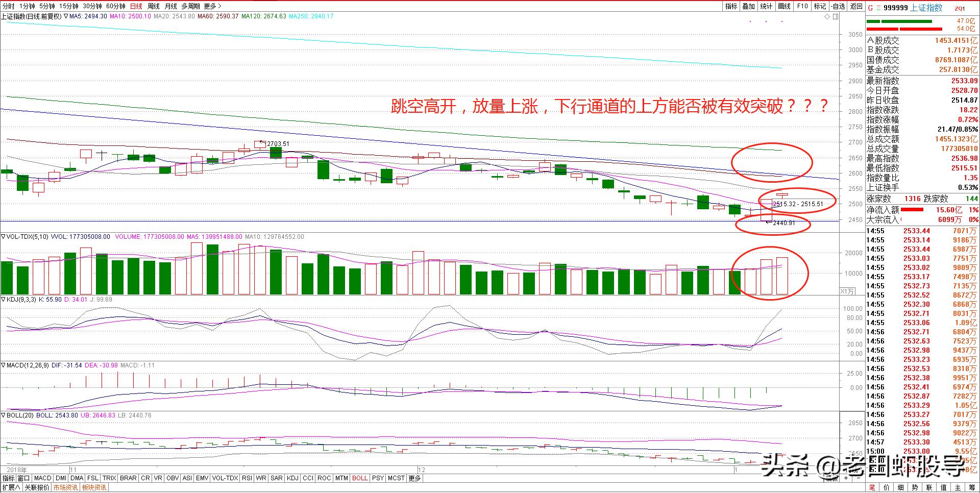Image resolution: width=980 pixels, height=493 pixels.
Task: Select the bottom 窗口 tab
Action: point(24,478)
